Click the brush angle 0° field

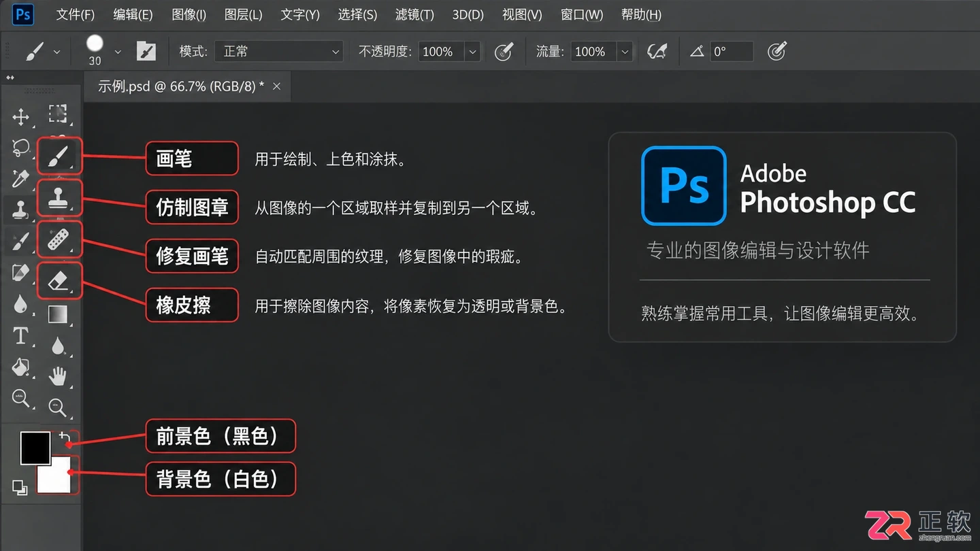tap(731, 52)
